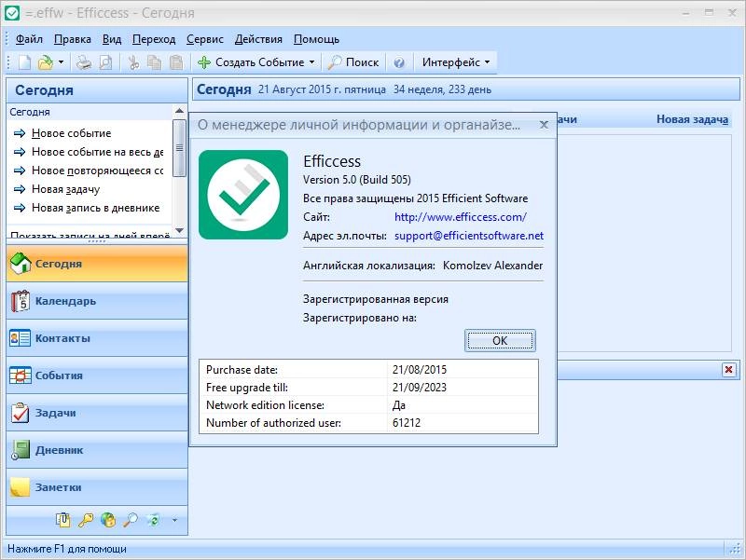Click Новое событие на весь день link

pos(98,152)
